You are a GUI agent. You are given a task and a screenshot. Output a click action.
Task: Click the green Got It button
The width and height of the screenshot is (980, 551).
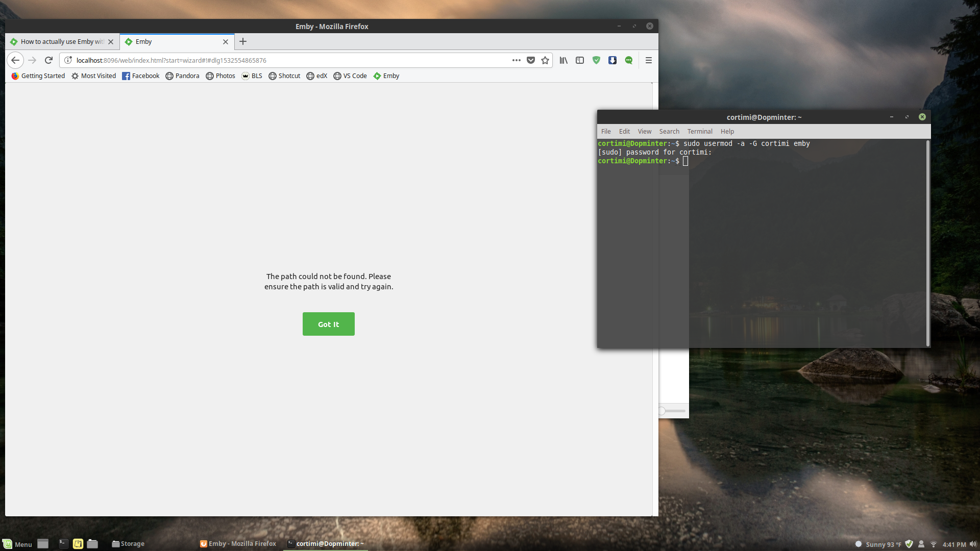point(328,324)
